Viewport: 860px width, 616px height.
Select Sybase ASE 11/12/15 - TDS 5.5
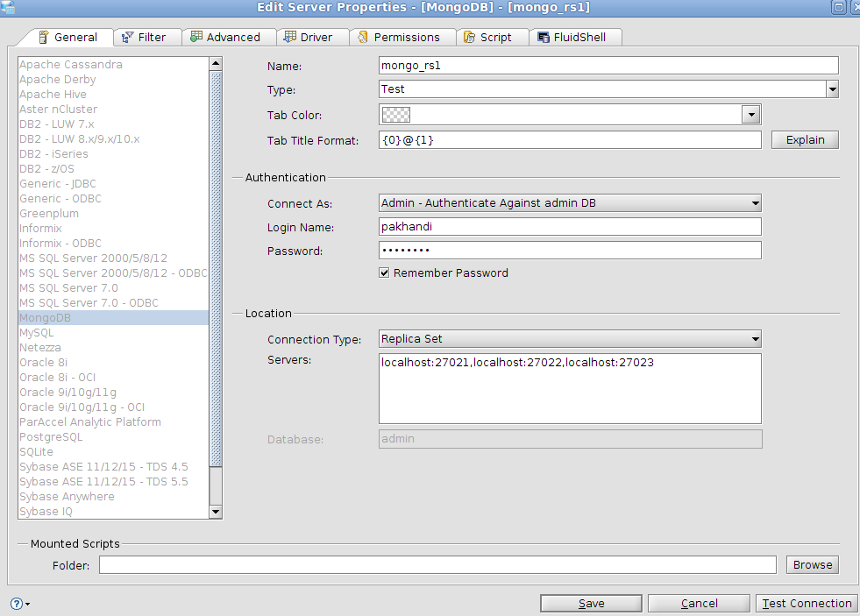pyautogui.click(x=114, y=482)
